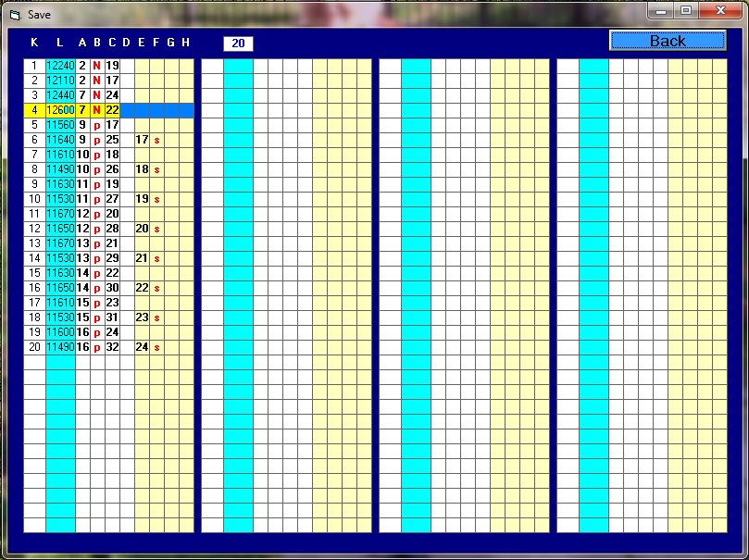Image resolution: width=749 pixels, height=560 pixels.
Task: Click the red s indicator in row 20
Action: [156, 347]
